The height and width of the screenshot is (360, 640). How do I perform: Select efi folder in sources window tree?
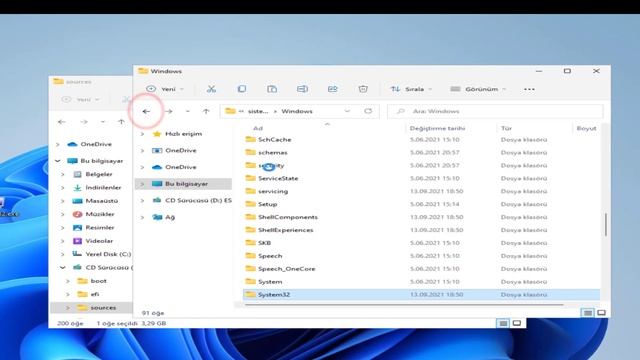coord(95,294)
